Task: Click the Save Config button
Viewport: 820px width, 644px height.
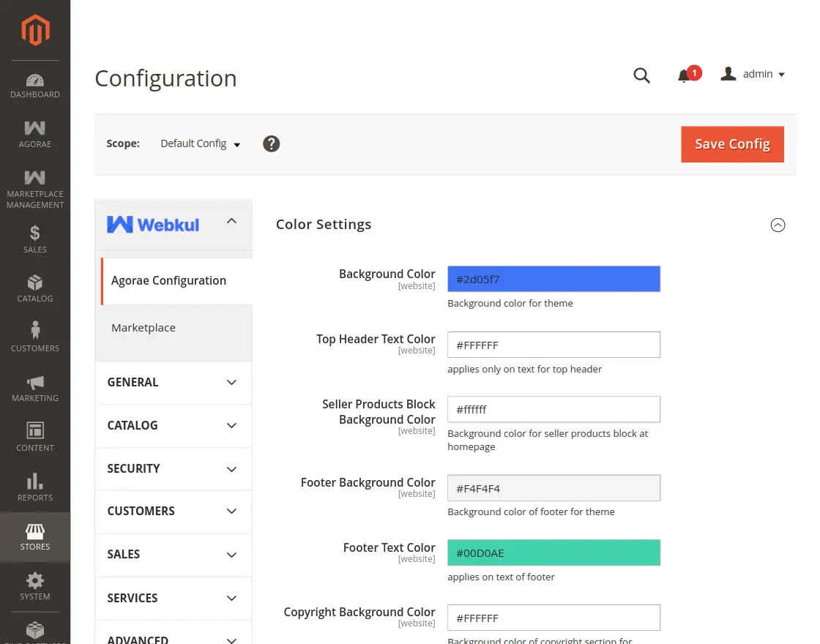Action: click(x=732, y=144)
